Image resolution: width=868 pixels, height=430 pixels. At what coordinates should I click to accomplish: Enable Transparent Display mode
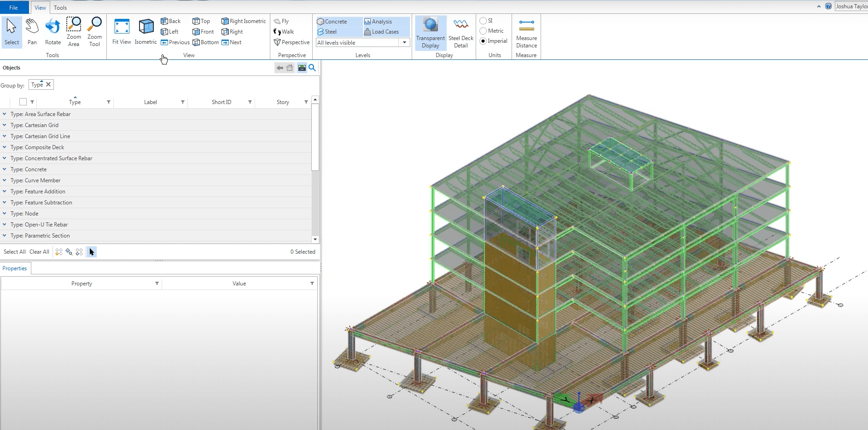430,31
